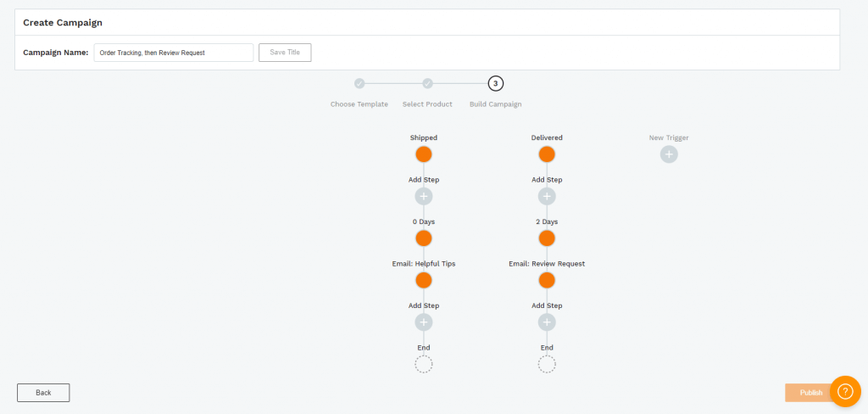The image size is (868, 414).
Task: Click the Campaign Name: label
Action: click(x=55, y=53)
